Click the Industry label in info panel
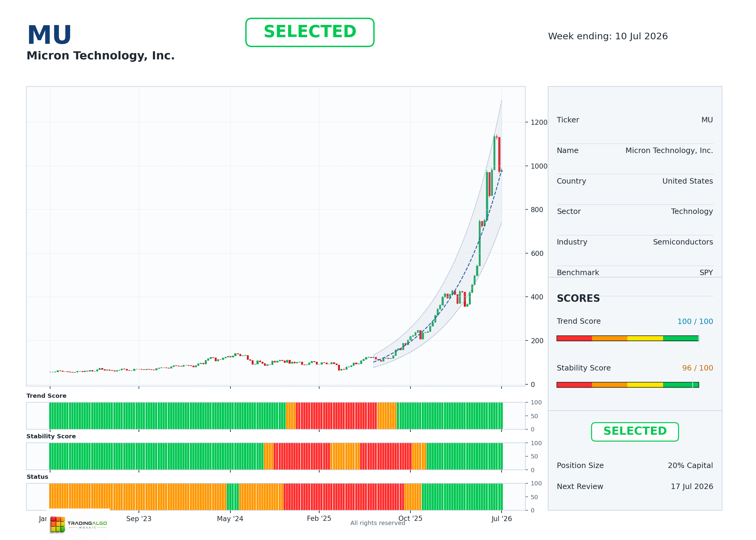756x540 pixels. pos(572,242)
